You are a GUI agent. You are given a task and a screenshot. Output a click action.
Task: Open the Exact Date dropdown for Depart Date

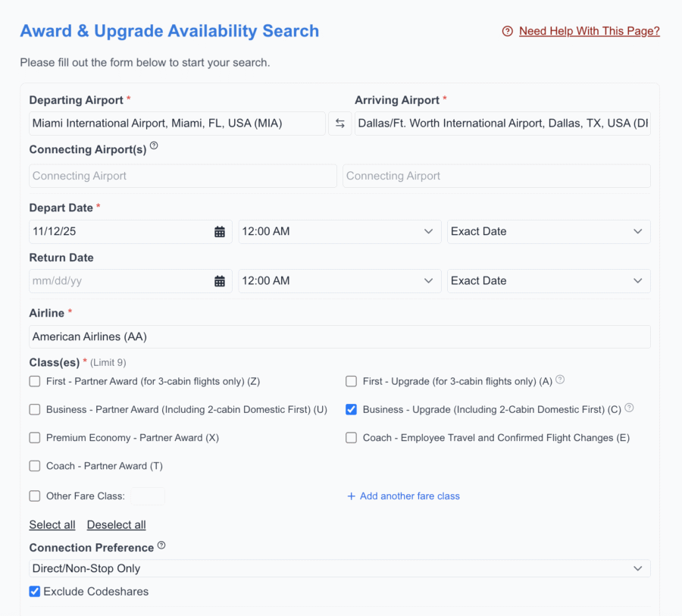(x=548, y=231)
